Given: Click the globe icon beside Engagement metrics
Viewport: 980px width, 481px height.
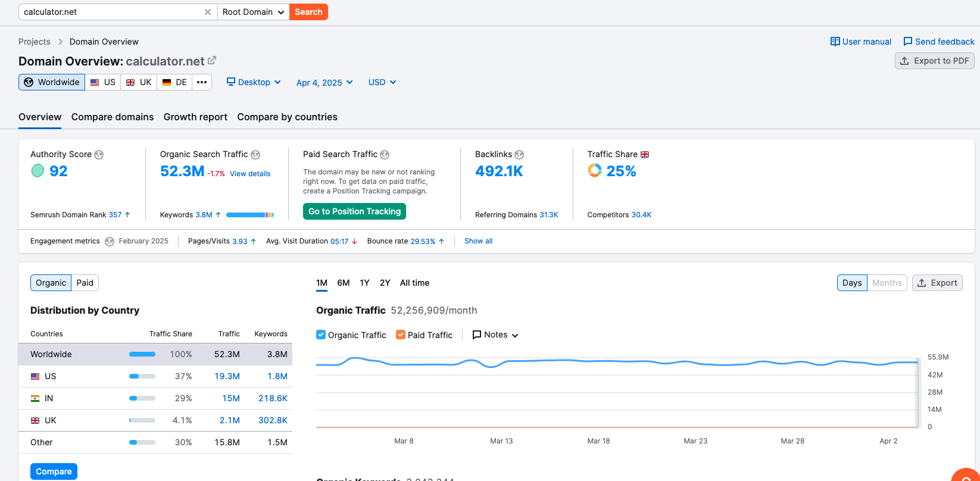Looking at the screenshot, I should (x=110, y=242).
